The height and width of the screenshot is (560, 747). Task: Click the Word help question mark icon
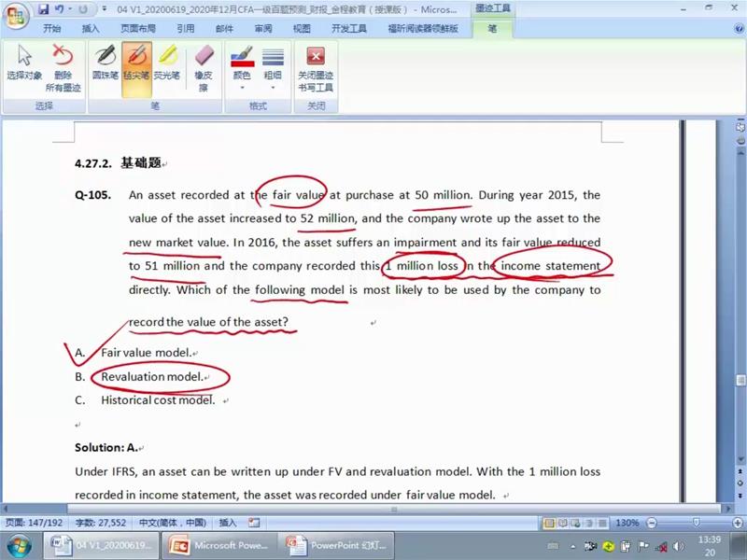(739, 29)
